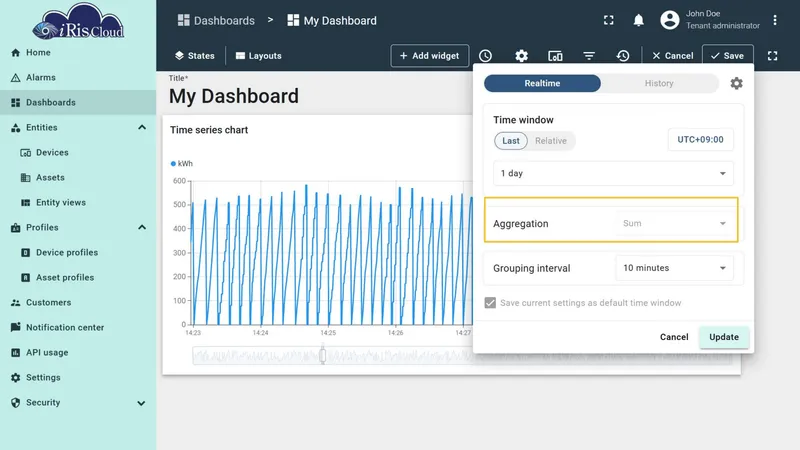Open the Aggregation Sum dropdown
Screen dimensions: 800x450
point(674,223)
